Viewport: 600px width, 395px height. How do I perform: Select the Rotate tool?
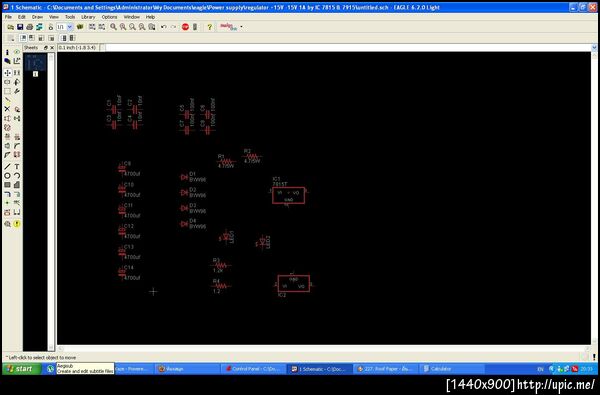point(17,82)
